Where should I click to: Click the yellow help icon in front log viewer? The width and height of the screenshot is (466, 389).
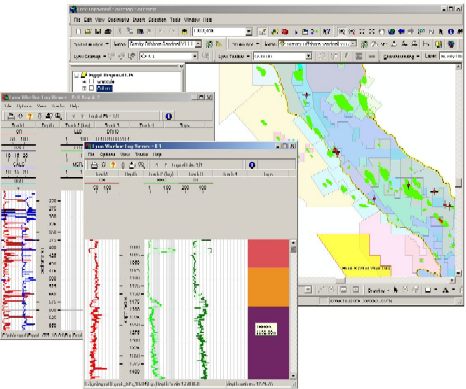[113, 165]
